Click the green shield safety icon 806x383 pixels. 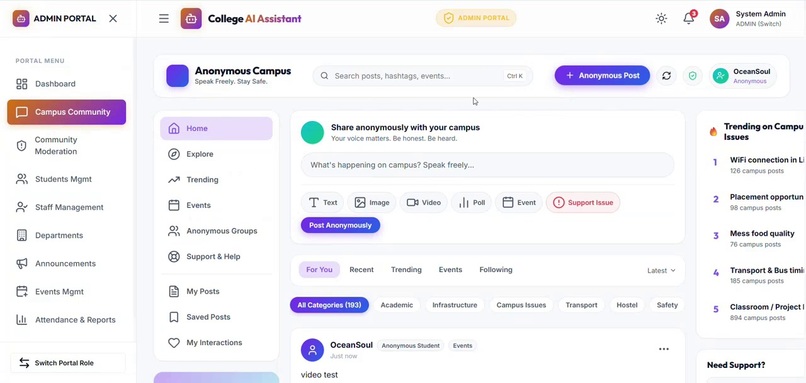click(692, 76)
